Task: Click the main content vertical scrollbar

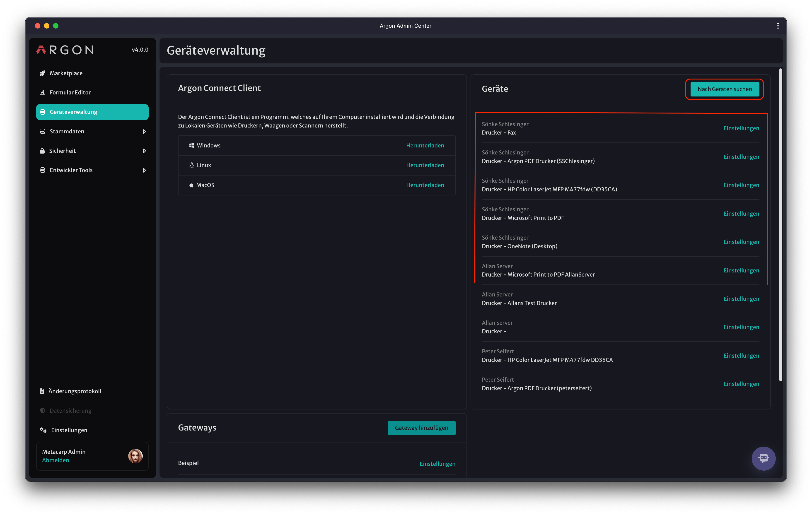Action: pos(780,225)
